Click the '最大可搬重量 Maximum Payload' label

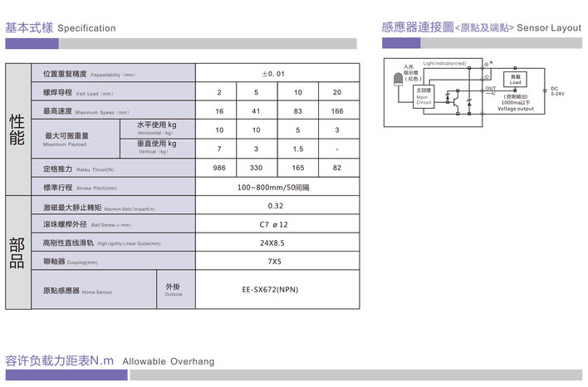tap(66, 140)
